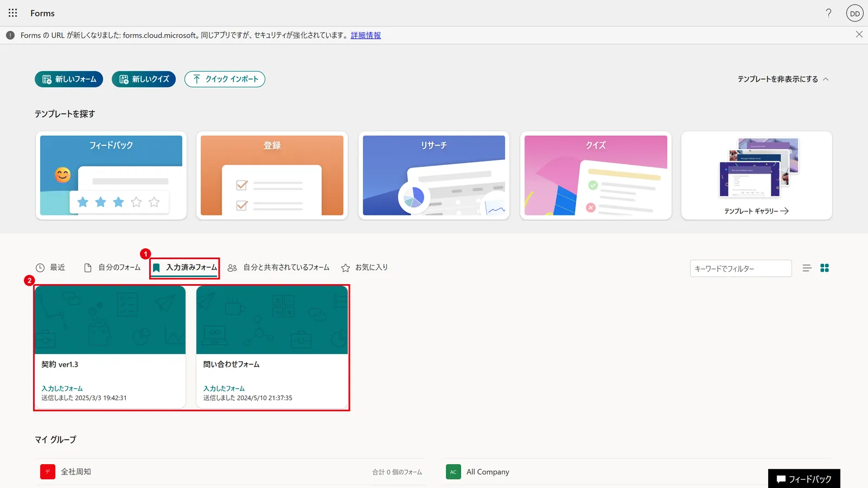
Task: Create a form with 新しいフォーム
Action: [69, 79]
